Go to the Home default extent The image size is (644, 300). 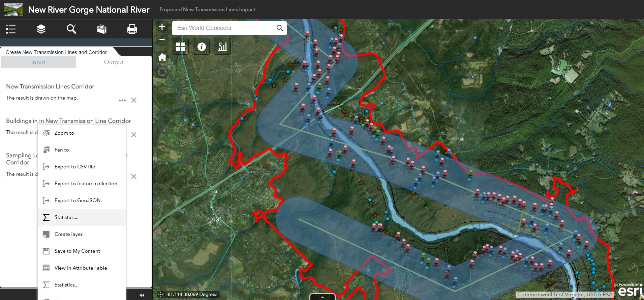(162, 57)
